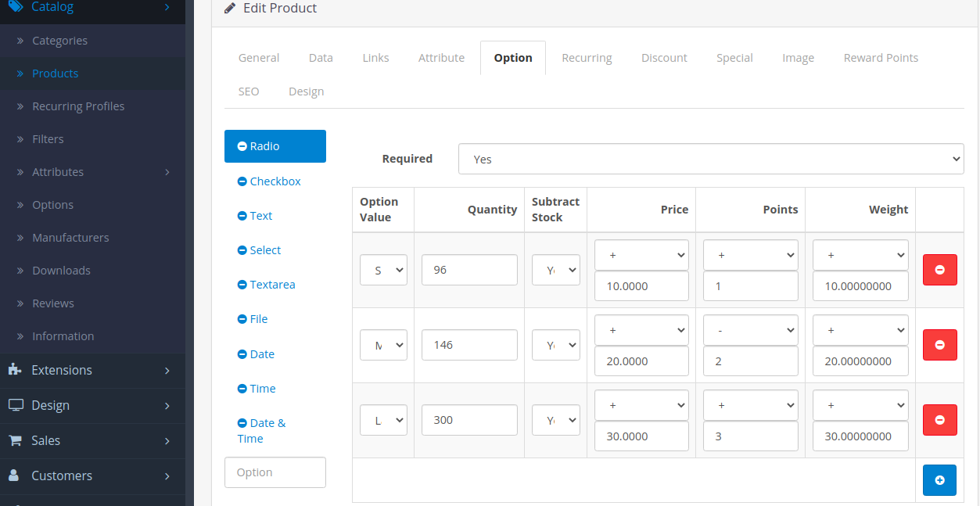Switch to the SEO tab
The image size is (980, 506).
coord(248,91)
